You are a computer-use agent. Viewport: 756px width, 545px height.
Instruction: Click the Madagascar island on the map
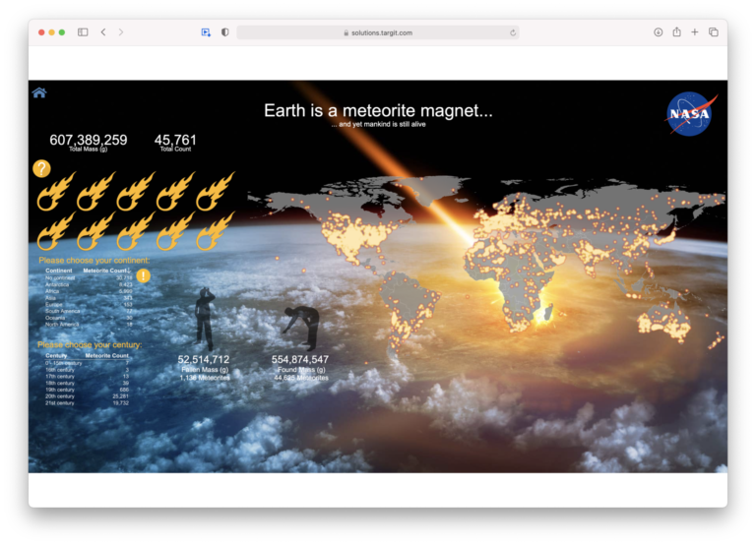click(548, 312)
